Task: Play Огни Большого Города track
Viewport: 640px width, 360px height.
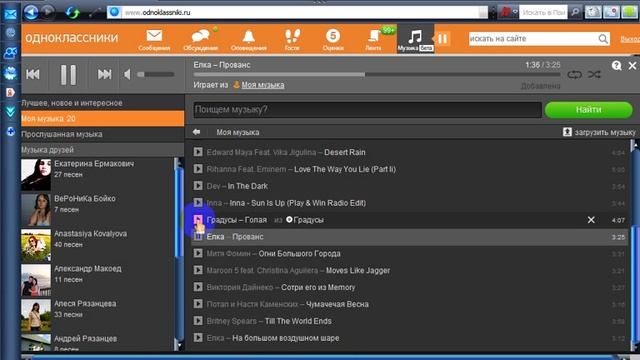Action: (x=198, y=253)
